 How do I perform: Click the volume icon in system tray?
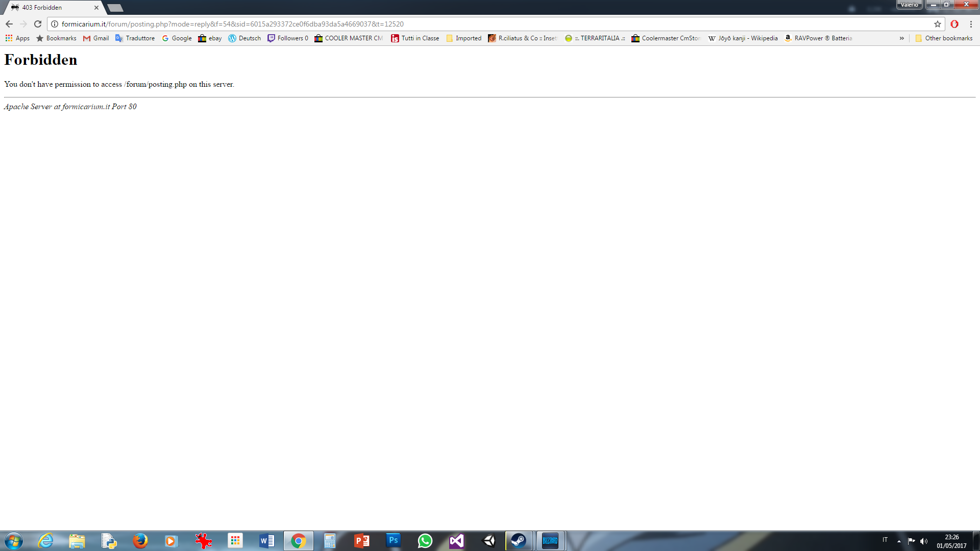pyautogui.click(x=924, y=541)
